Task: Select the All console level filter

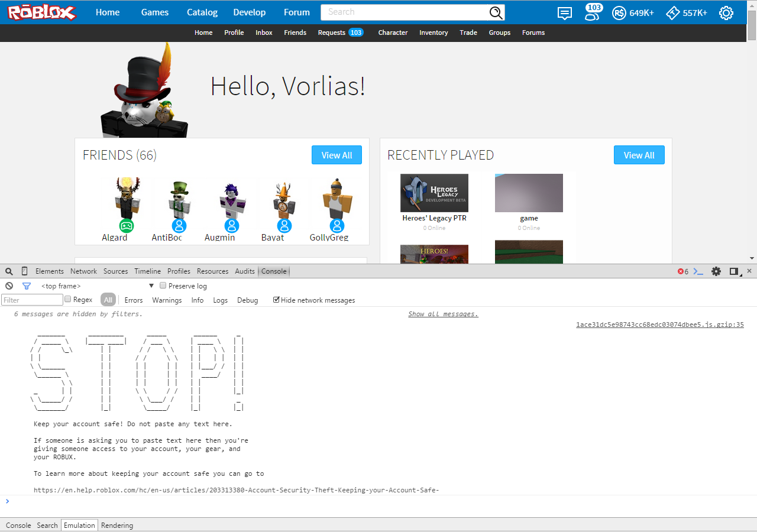Action: pos(108,300)
